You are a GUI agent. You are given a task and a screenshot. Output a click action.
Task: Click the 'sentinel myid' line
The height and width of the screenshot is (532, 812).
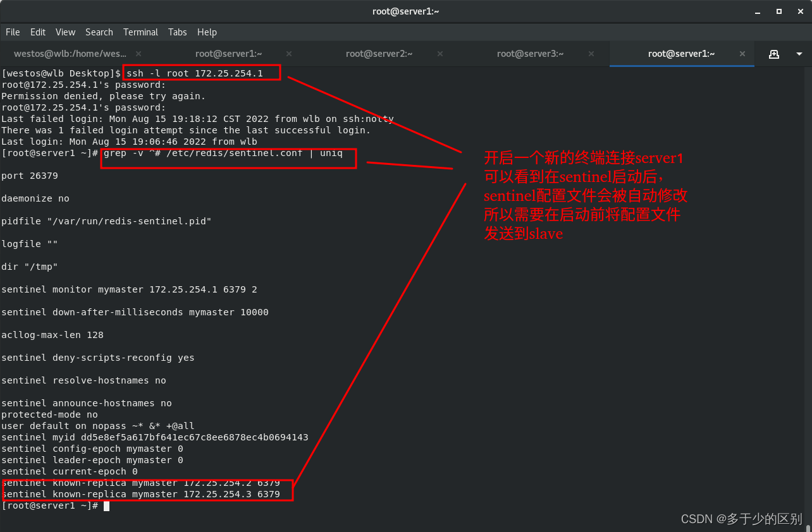(x=155, y=437)
